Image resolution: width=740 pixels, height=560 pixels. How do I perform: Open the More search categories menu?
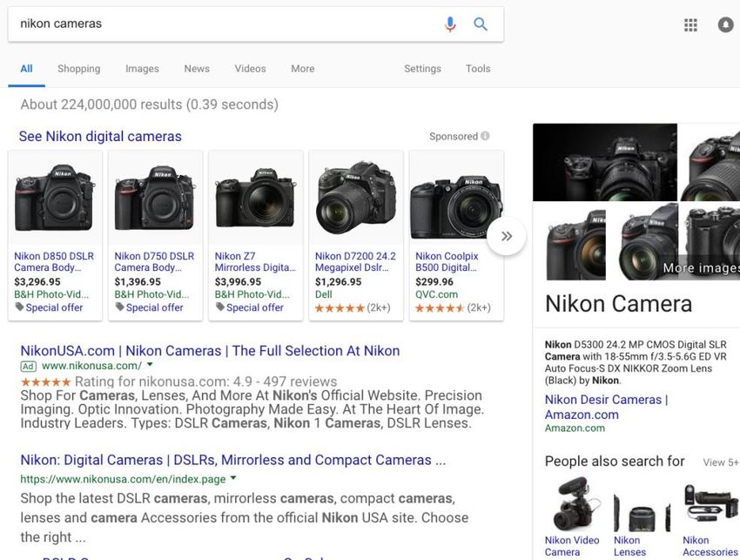point(302,69)
